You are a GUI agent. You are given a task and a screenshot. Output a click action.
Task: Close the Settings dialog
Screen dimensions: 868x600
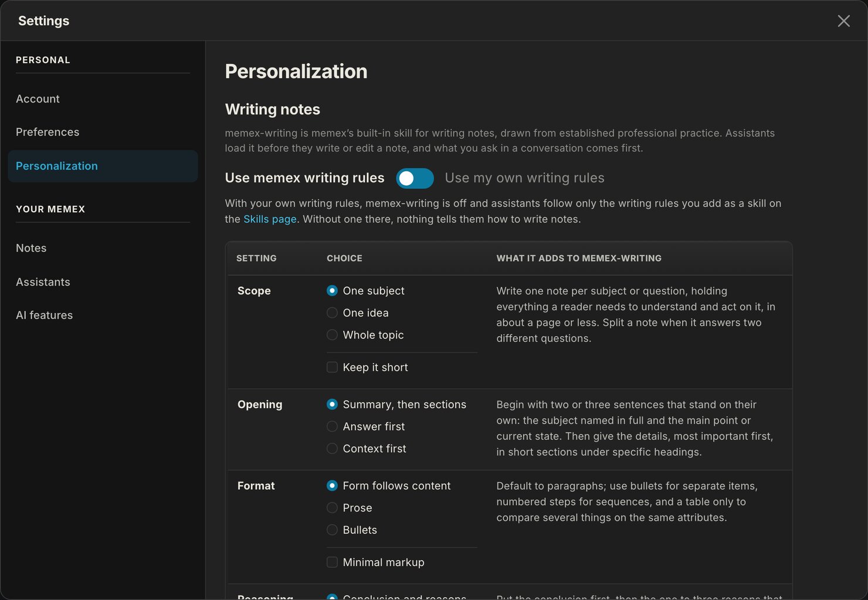843,21
